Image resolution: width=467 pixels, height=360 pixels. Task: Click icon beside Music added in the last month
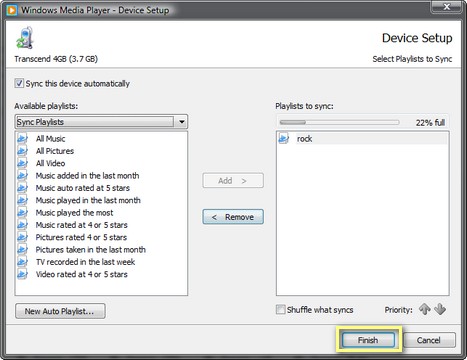pos(22,175)
